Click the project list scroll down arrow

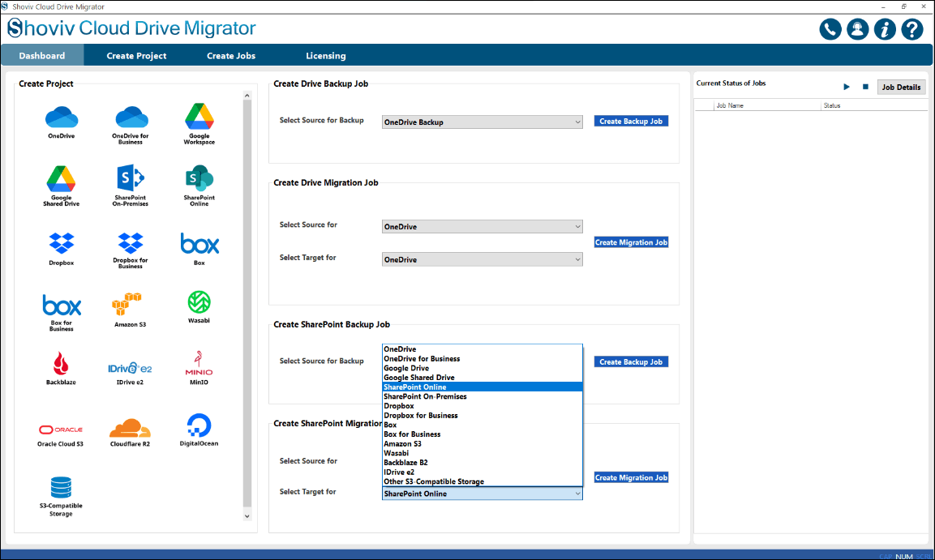pyautogui.click(x=247, y=516)
